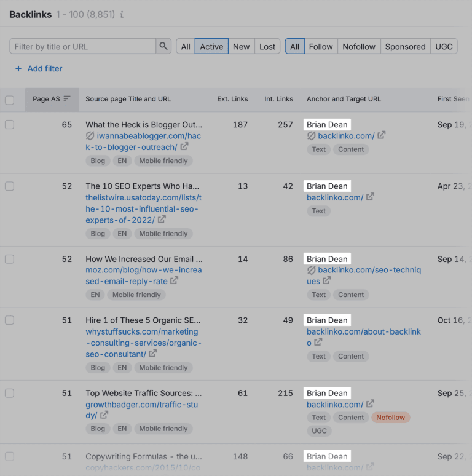Open whystuffsucks.com organic seo consultant link
This screenshot has width=472, height=476.
click(x=143, y=343)
